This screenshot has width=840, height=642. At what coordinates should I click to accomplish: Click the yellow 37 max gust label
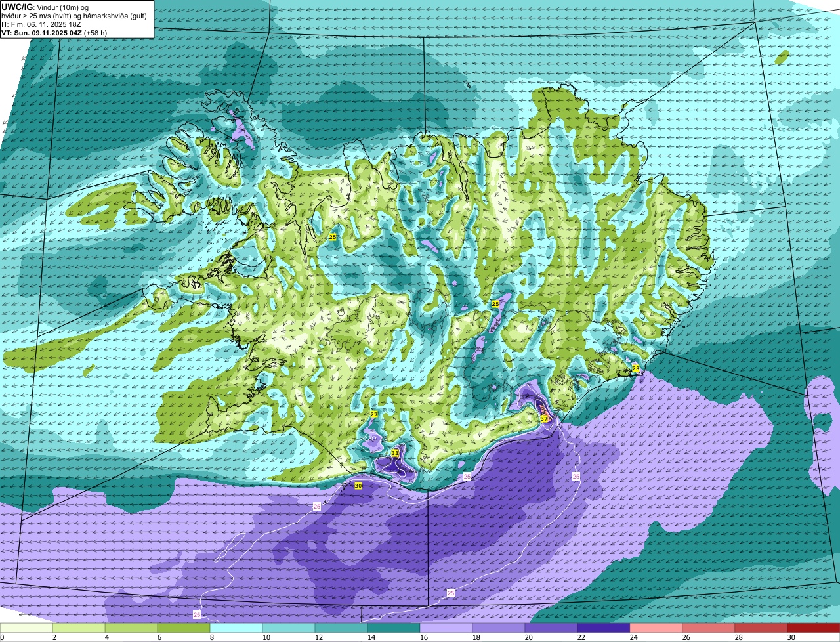click(x=544, y=419)
